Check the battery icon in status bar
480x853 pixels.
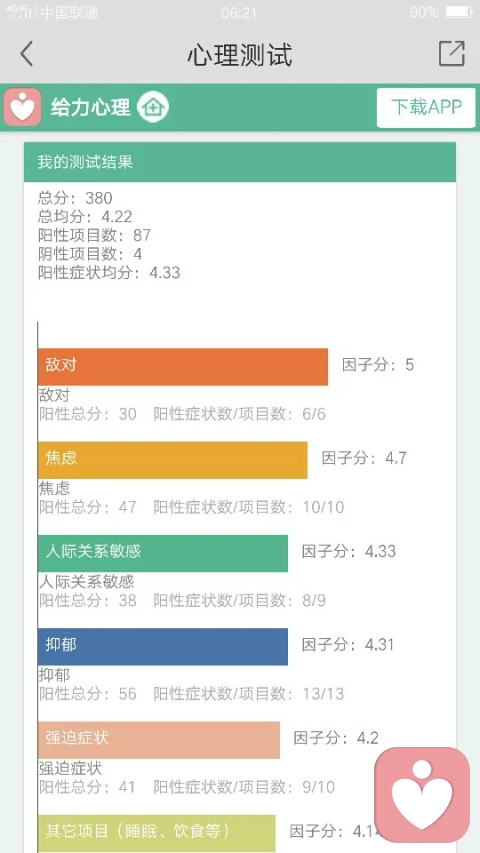click(459, 12)
